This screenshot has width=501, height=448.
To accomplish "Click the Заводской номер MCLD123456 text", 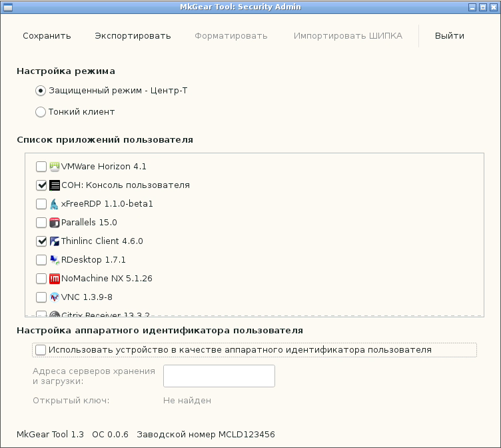I will [206, 435].
